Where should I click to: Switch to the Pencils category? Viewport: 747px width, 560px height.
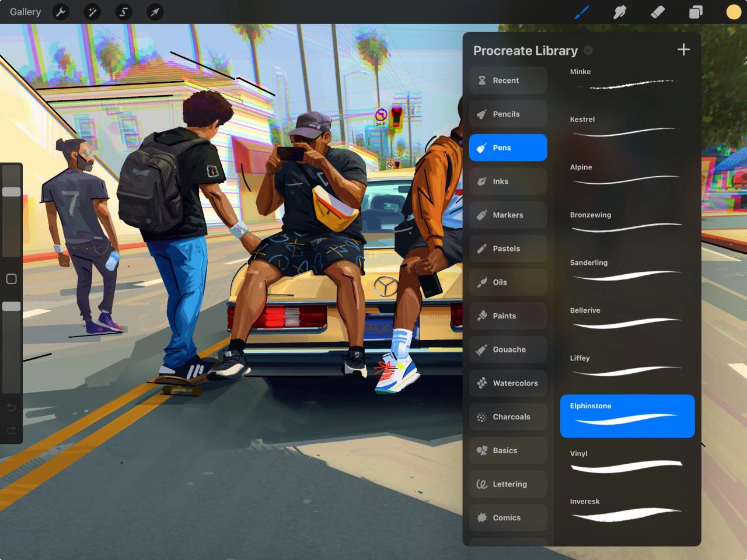point(508,114)
